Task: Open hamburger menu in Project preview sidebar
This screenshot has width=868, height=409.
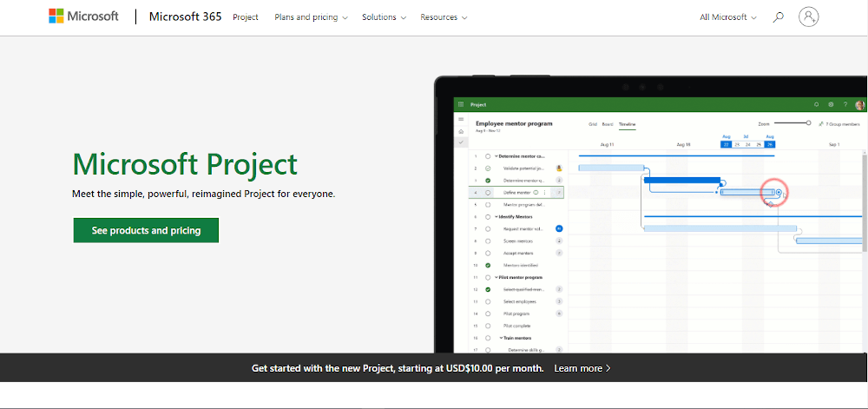Action: coord(461,120)
